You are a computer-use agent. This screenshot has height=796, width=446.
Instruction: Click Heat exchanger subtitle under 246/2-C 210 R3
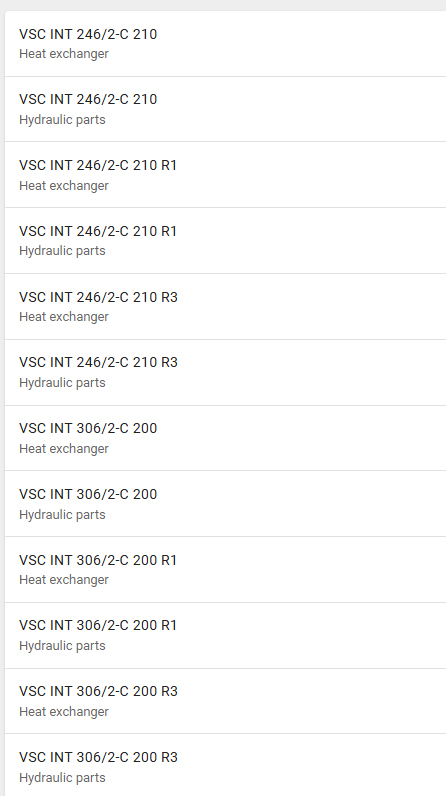[x=64, y=317]
